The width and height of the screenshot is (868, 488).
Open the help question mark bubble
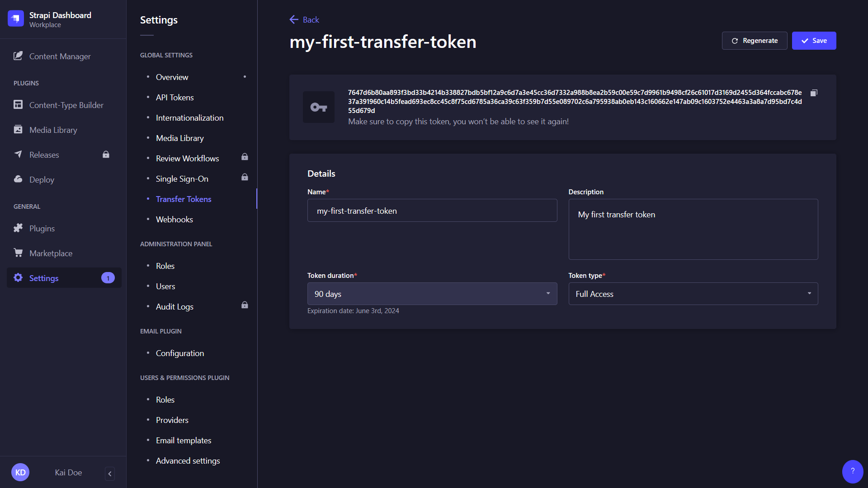tap(852, 471)
